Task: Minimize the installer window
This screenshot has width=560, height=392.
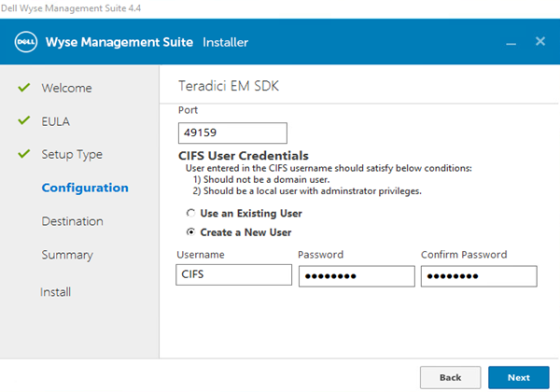Action: tap(511, 43)
